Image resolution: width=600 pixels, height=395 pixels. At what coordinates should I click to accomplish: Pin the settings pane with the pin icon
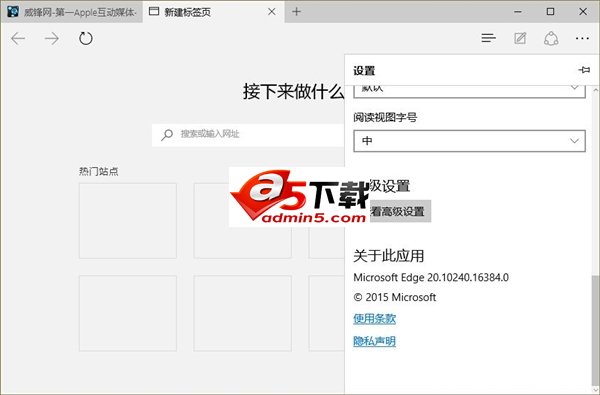coord(584,70)
